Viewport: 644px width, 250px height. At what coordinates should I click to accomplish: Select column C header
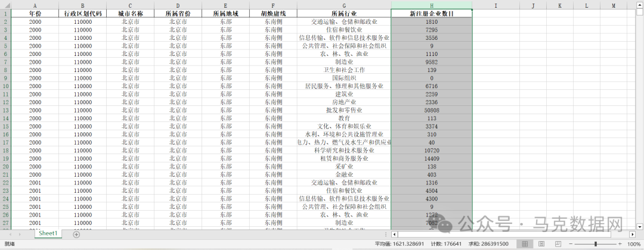pyautogui.click(x=130, y=6)
